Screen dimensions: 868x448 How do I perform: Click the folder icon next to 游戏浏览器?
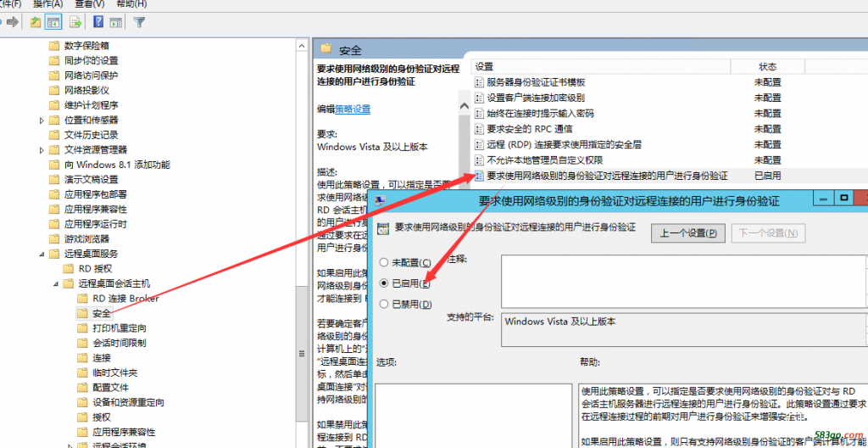tap(53, 239)
